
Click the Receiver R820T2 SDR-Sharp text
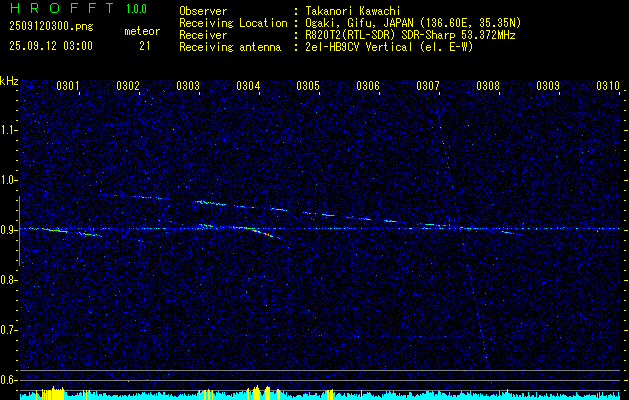pos(410,35)
